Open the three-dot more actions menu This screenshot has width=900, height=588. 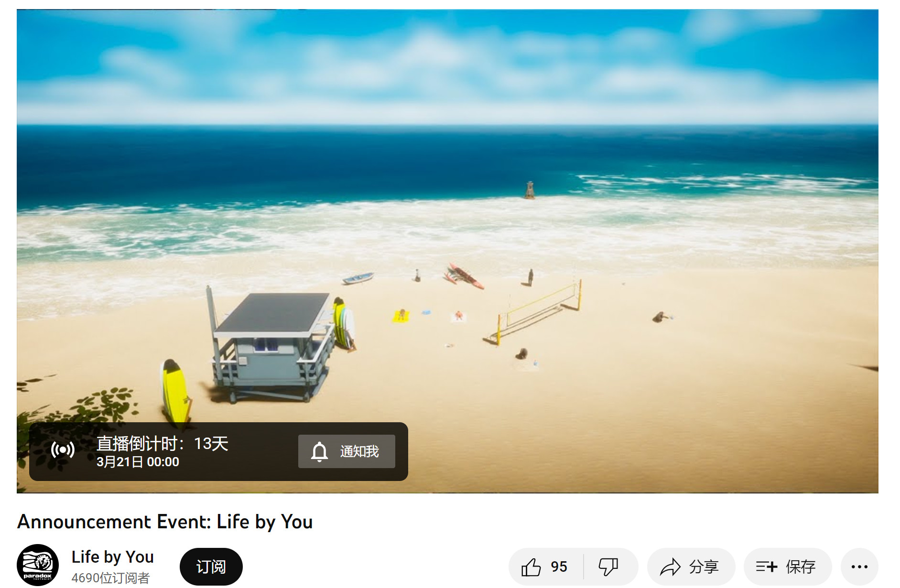pyautogui.click(x=859, y=567)
